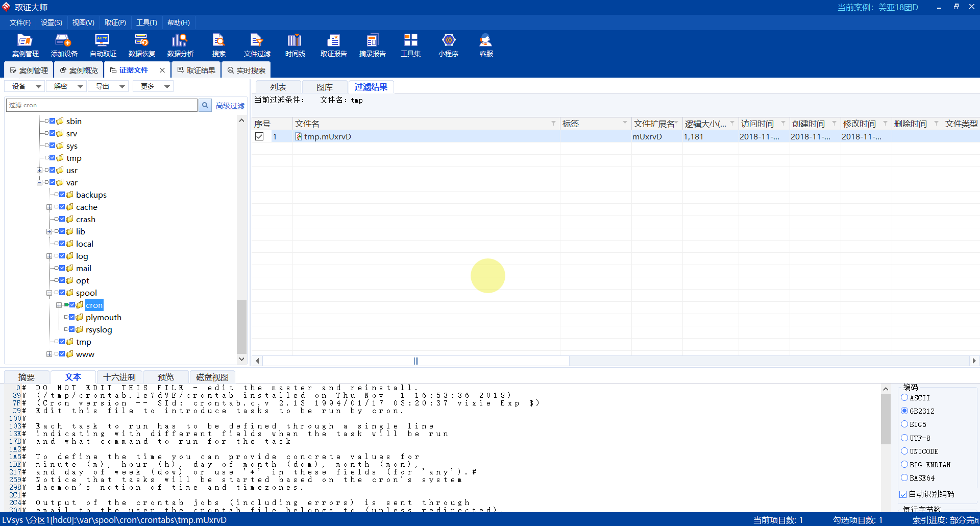Screen dimensions: 980x526
Task: Click the file list horizontal scrollbar thumb
Action: [416, 361]
